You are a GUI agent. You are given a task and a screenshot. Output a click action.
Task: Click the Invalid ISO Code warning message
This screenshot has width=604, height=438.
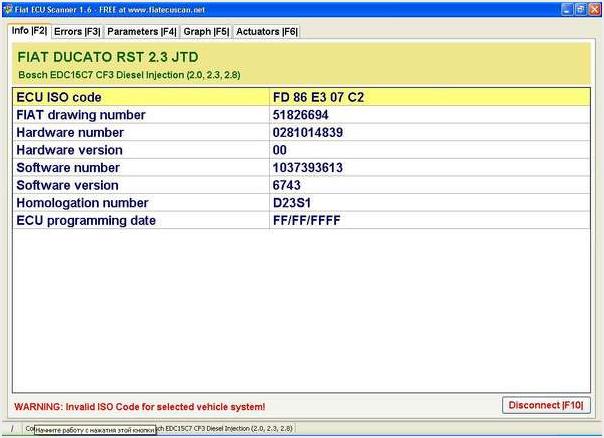click(x=140, y=407)
